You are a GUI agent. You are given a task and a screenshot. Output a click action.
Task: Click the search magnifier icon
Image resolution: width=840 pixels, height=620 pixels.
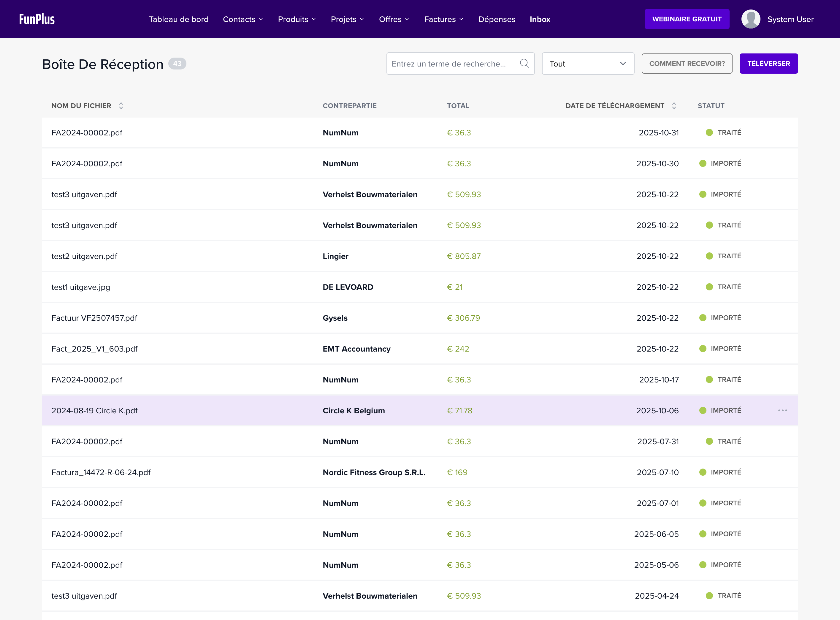pos(524,64)
